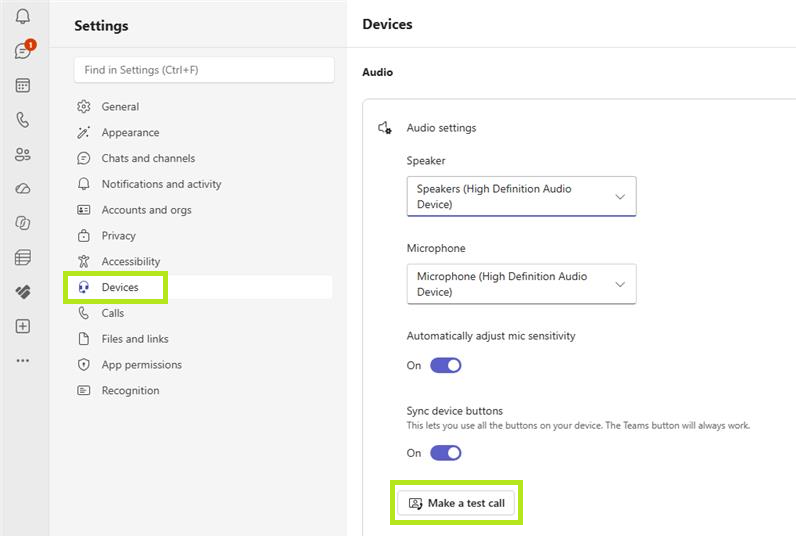Click the Audio section heading
Viewport: 796px width, 536px height.
[378, 72]
